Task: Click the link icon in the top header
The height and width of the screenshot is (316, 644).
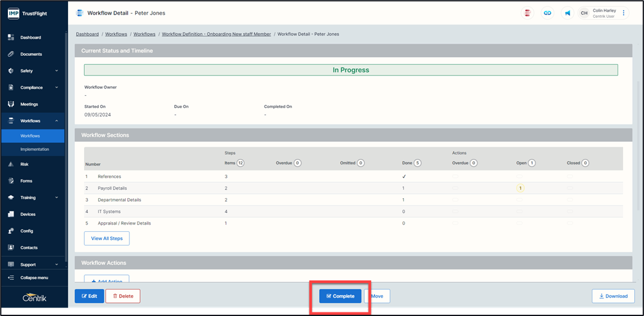Action: pyautogui.click(x=548, y=13)
